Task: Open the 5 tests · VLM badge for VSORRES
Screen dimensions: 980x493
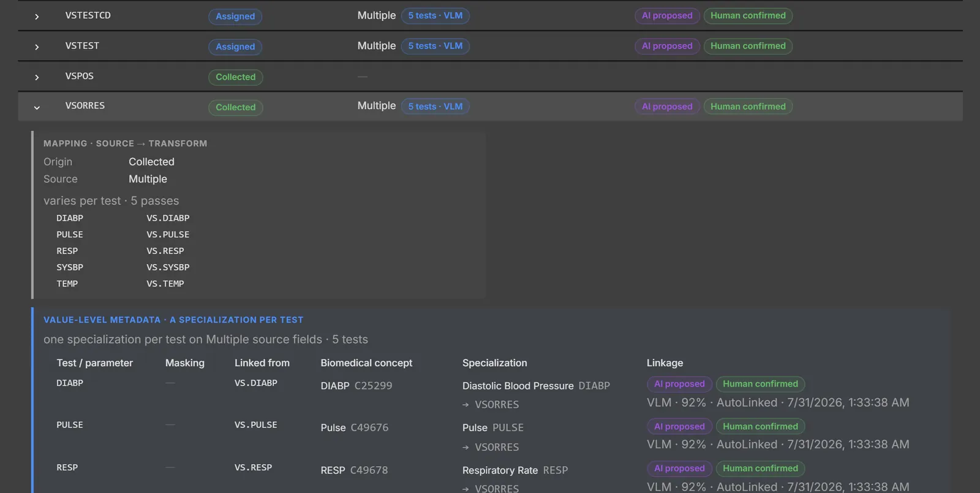Action: point(435,107)
